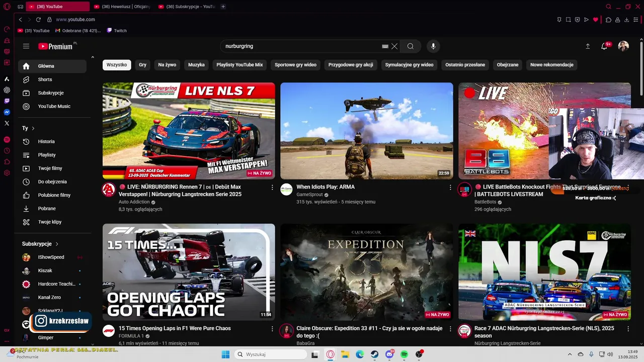Show hidden system tray icons

[570, 354]
